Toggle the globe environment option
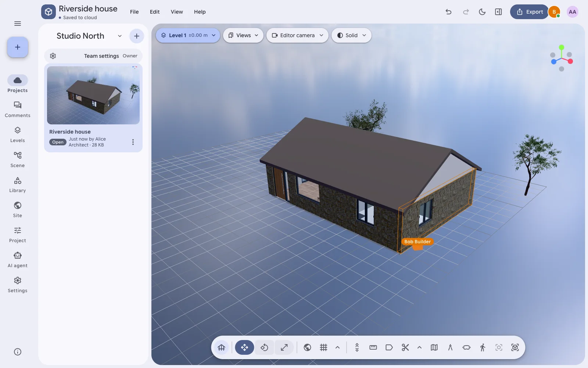This screenshot has height=368, width=588. tap(308, 347)
